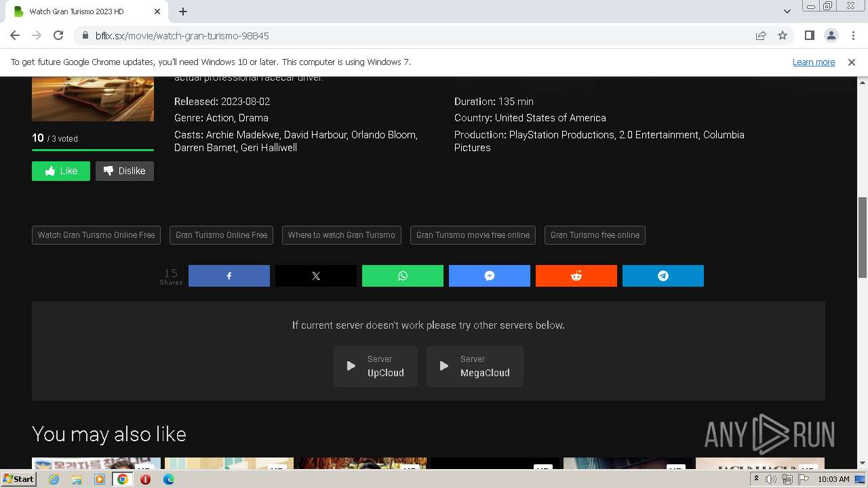The image size is (868, 488).
Task: Dismiss the Chrome update notification bar
Action: [852, 62]
